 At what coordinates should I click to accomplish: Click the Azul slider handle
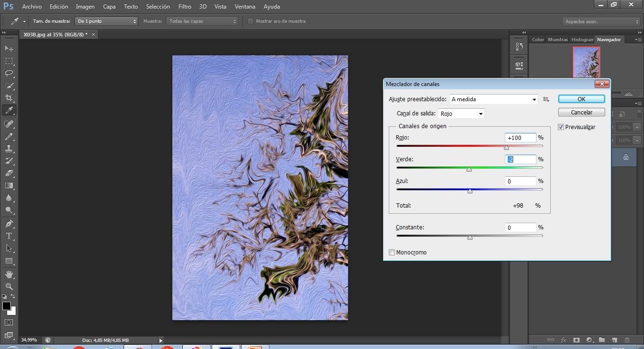(470, 191)
